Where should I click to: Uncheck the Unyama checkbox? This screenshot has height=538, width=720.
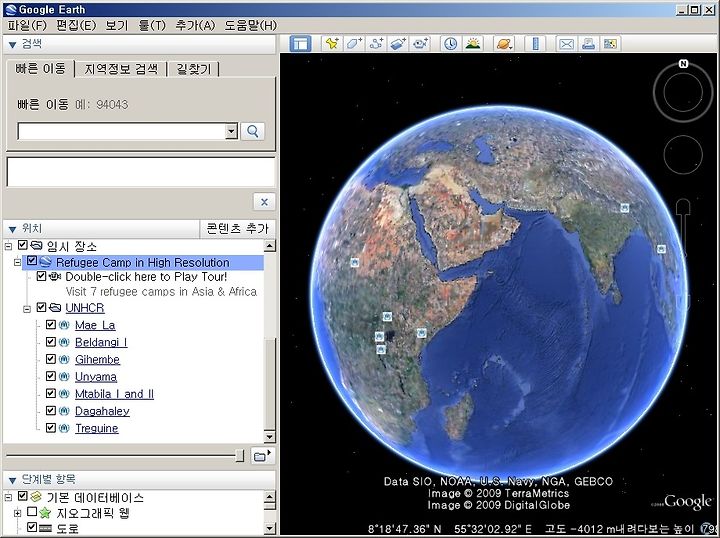[51, 376]
